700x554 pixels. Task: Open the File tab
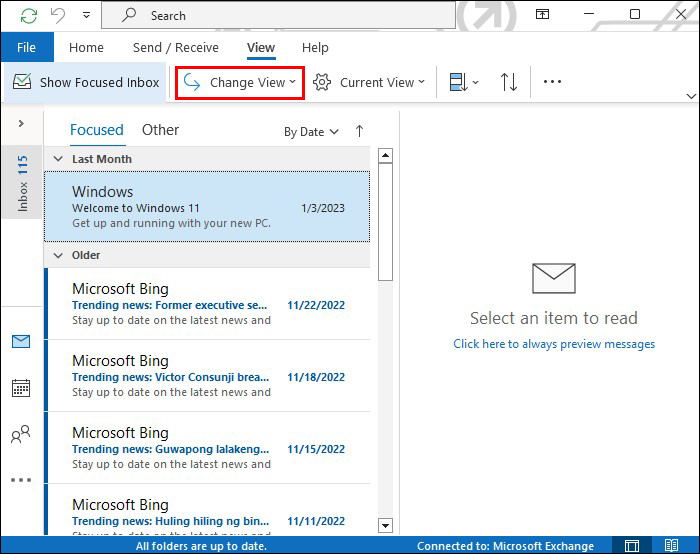pyautogui.click(x=27, y=47)
